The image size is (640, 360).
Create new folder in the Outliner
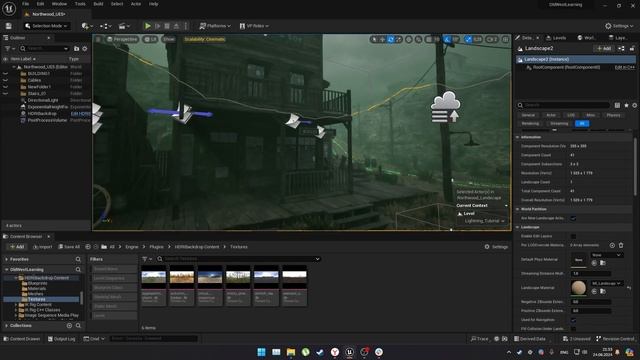pyautogui.click(x=76, y=48)
